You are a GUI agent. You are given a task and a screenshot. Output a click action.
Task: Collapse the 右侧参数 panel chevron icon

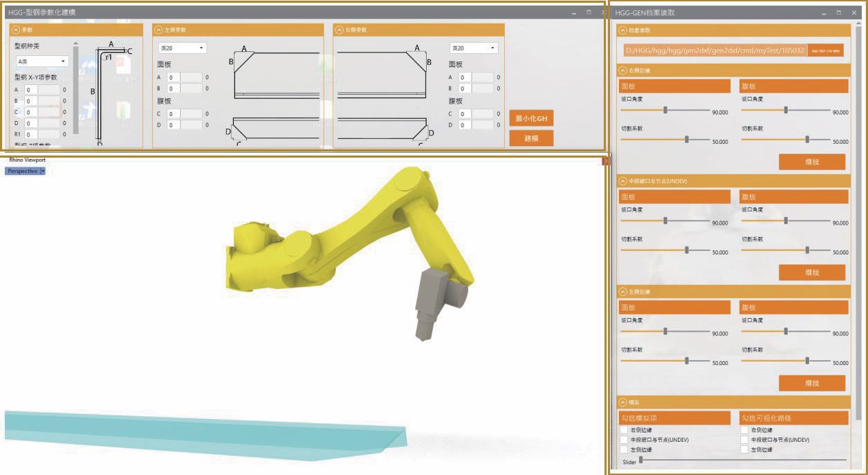coord(340,30)
